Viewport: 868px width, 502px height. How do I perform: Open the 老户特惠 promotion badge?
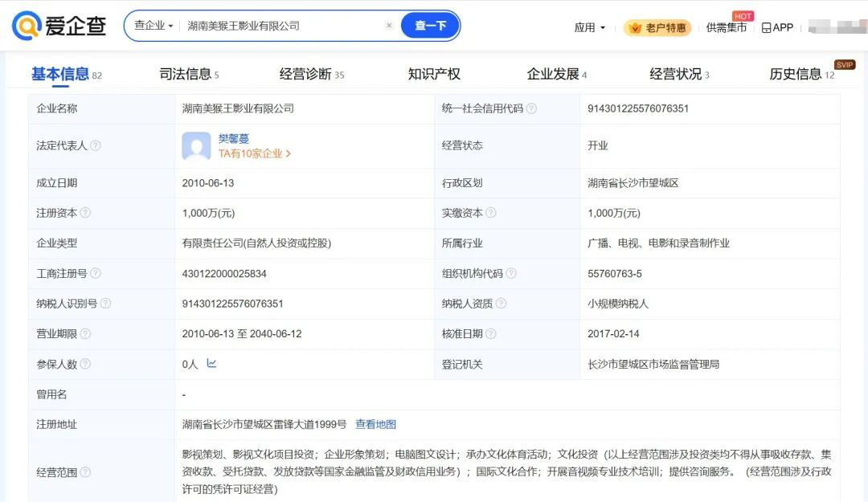click(657, 27)
